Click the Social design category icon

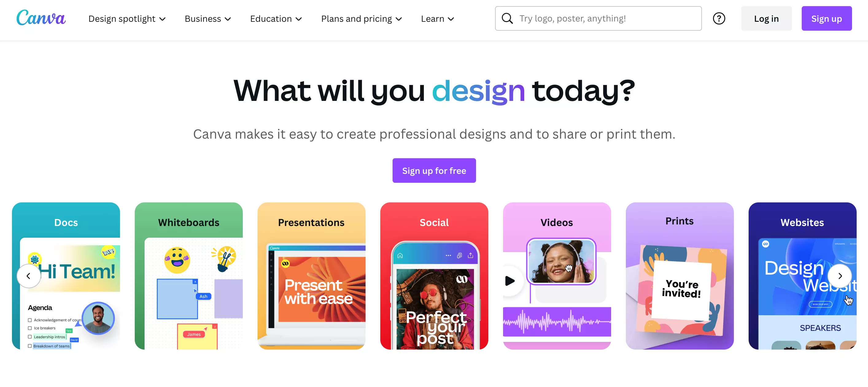(434, 276)
